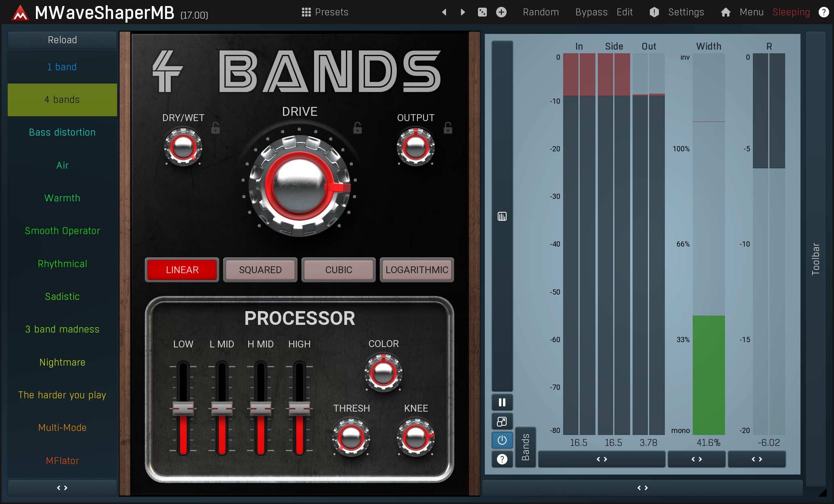Select the LOGARITHMIC shape button
Image resolution: width=834 pixels, height=504 pixels.
tap(417, 270)
